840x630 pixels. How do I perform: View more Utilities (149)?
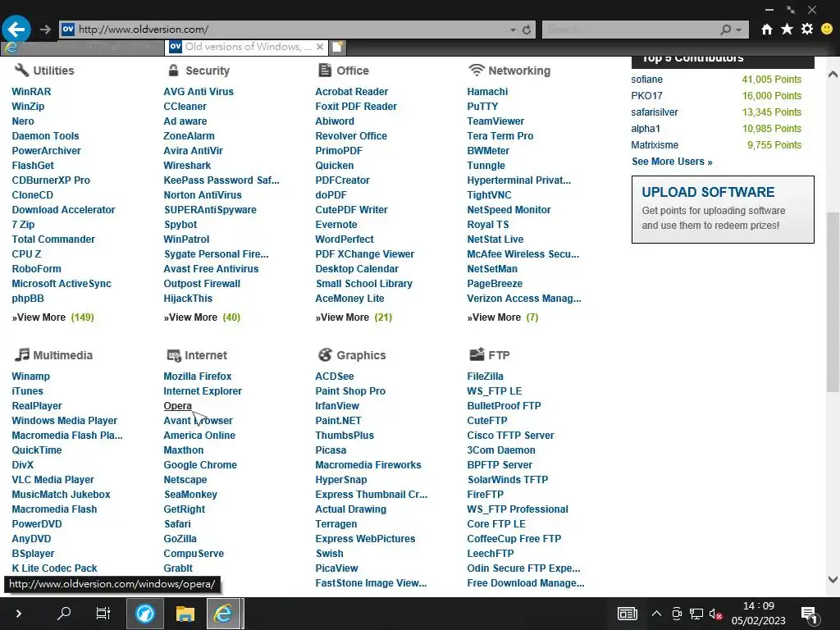point(53,317)
